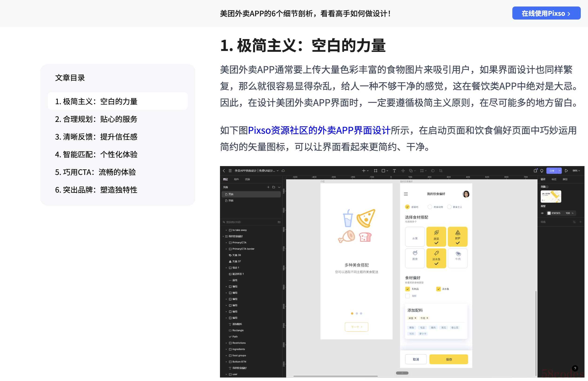Toggle the 披萨 ingredient tile
Screen dimensions: 588x381
pos(458,237)
